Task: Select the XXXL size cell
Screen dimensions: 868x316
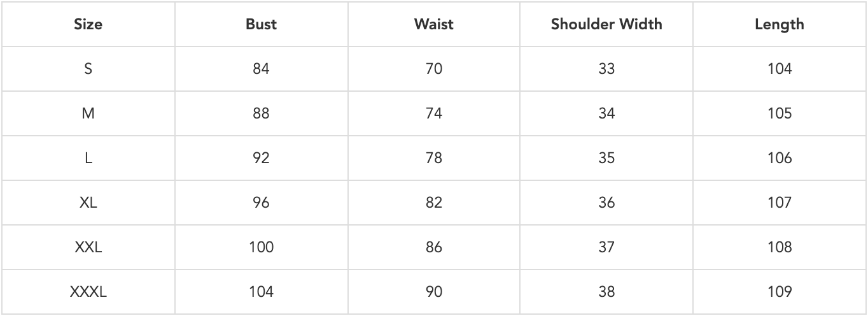Action: 88,292
